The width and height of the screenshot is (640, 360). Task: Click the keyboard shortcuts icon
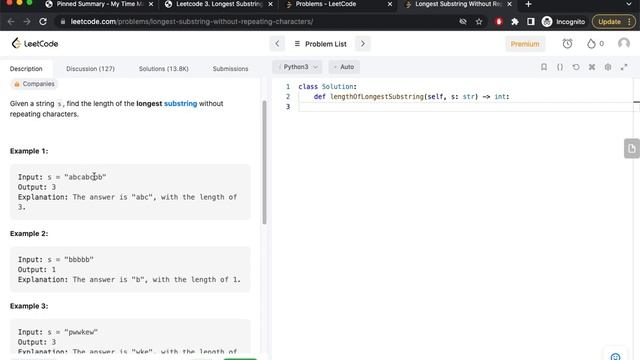[592, 67]
